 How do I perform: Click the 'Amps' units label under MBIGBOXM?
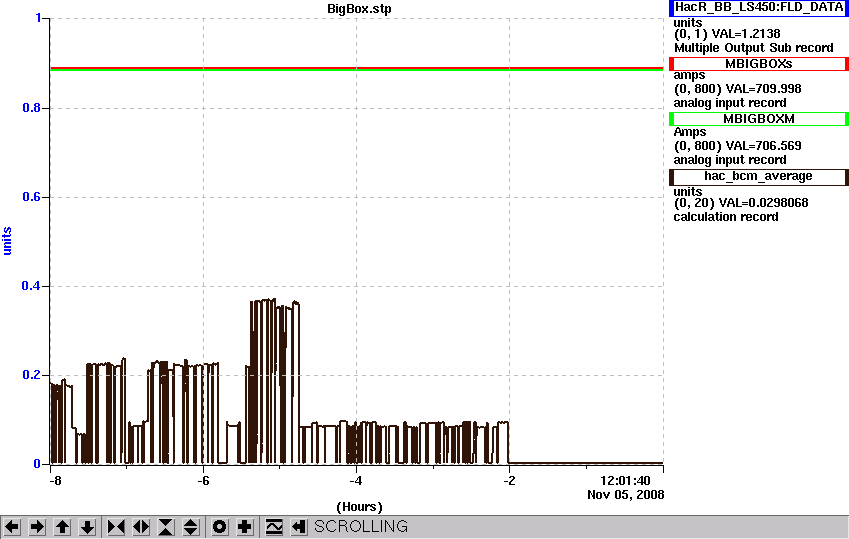(x=690, y=132)
